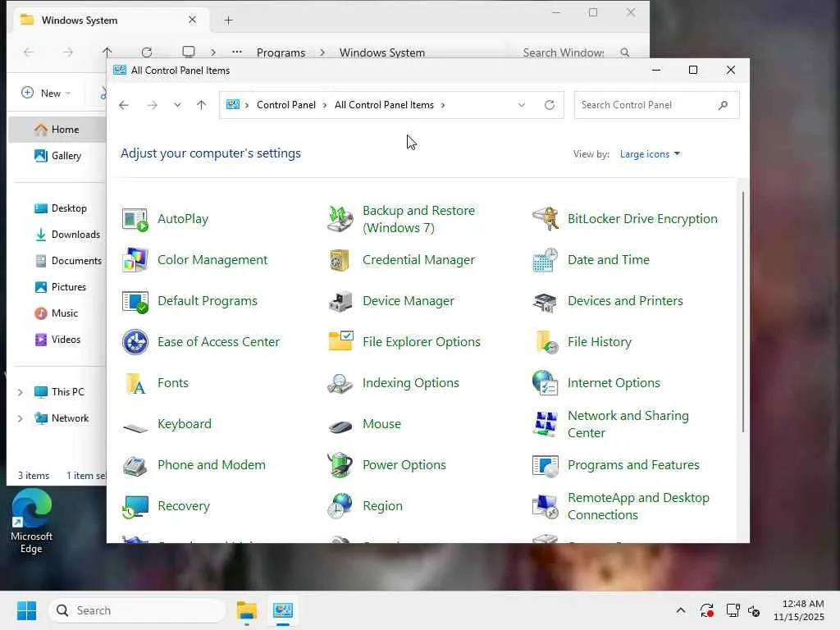Open Backup and Restore (Windows 7) icon
Viewport: 840px width, 630px height.
pos(340,219)
